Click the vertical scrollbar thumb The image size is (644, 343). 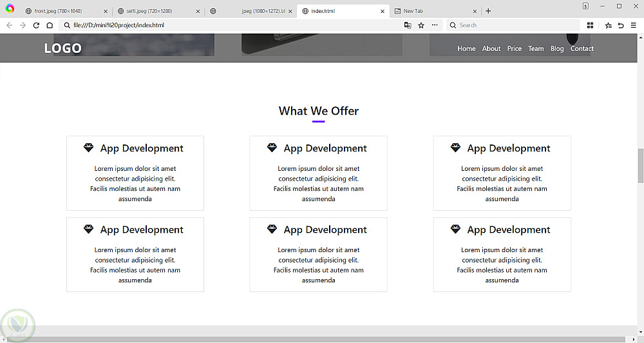[x=640, y=166]
